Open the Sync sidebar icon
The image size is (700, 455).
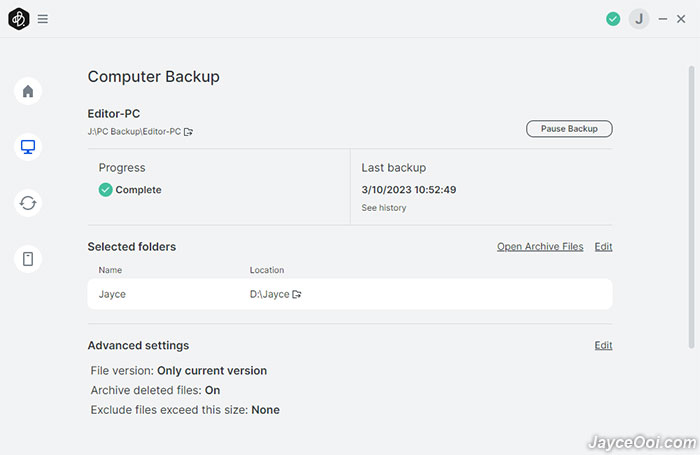28,203
